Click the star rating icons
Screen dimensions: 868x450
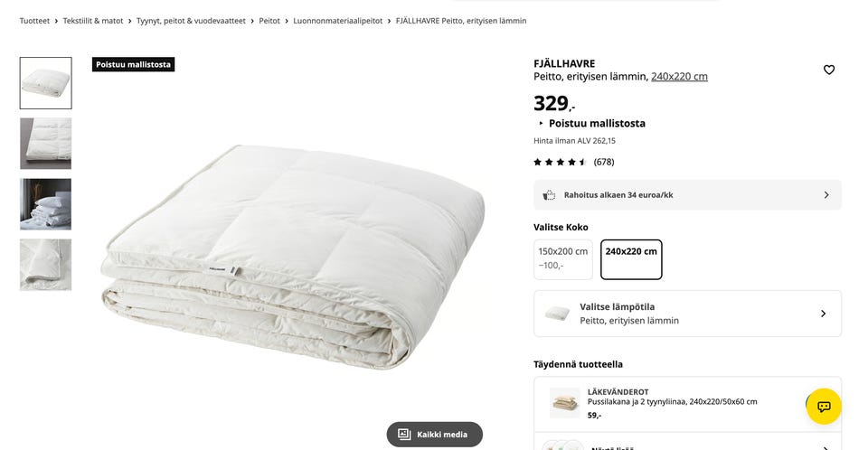[560, 162]
